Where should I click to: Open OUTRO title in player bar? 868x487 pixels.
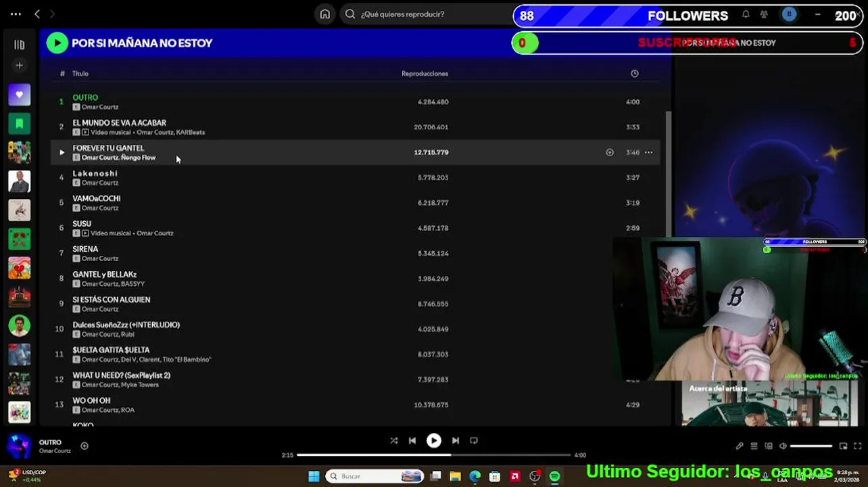pyautogui.click(x=50, y=442)
